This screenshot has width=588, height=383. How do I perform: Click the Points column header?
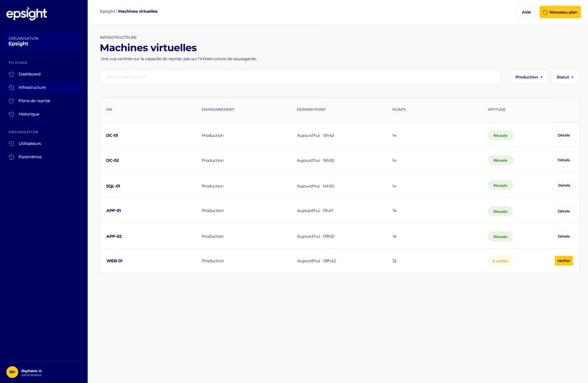(399, 110)
